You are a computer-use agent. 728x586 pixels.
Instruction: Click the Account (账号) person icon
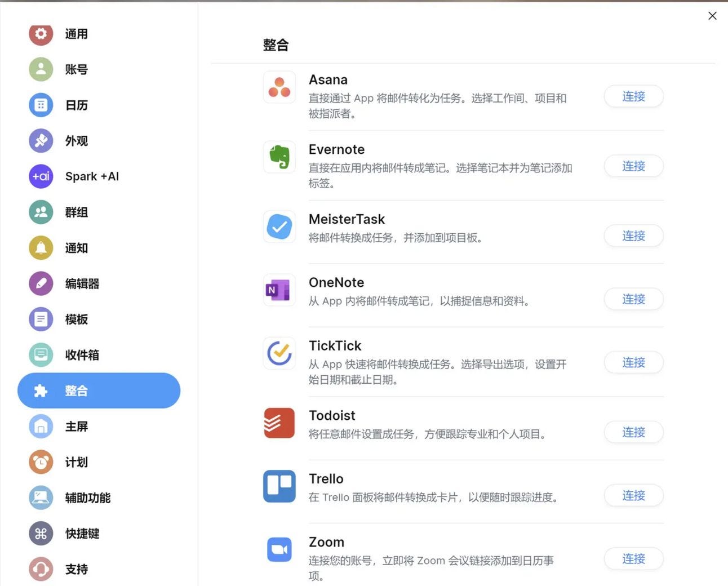41,69
